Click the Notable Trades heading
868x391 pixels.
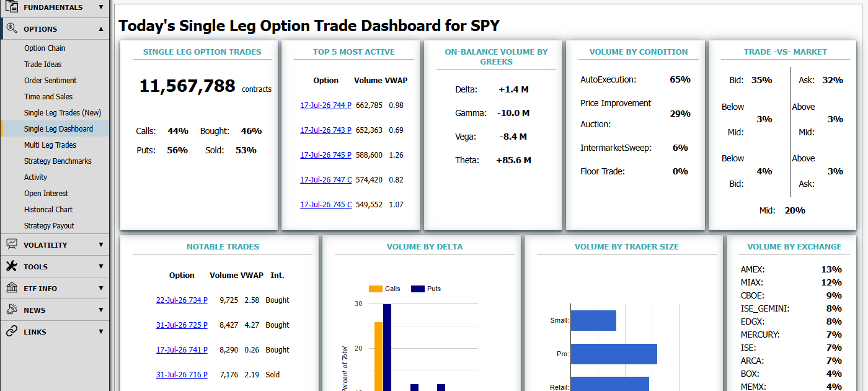coord(223,247)
